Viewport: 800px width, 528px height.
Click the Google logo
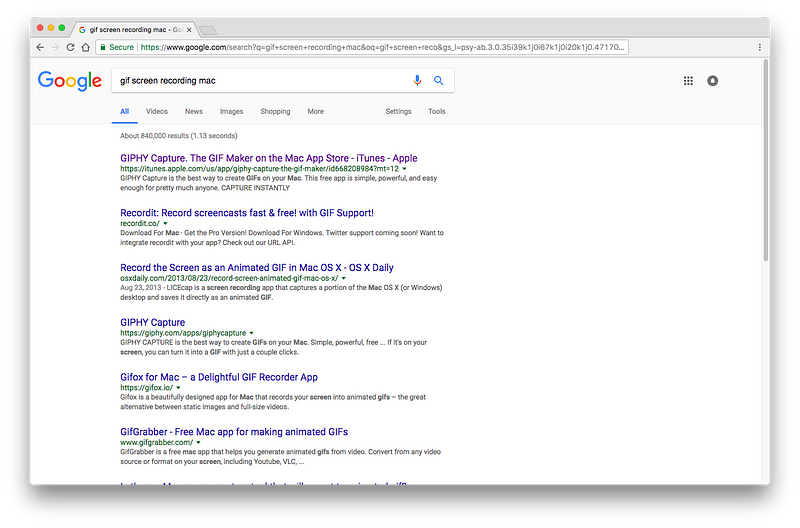pos(70,80)
